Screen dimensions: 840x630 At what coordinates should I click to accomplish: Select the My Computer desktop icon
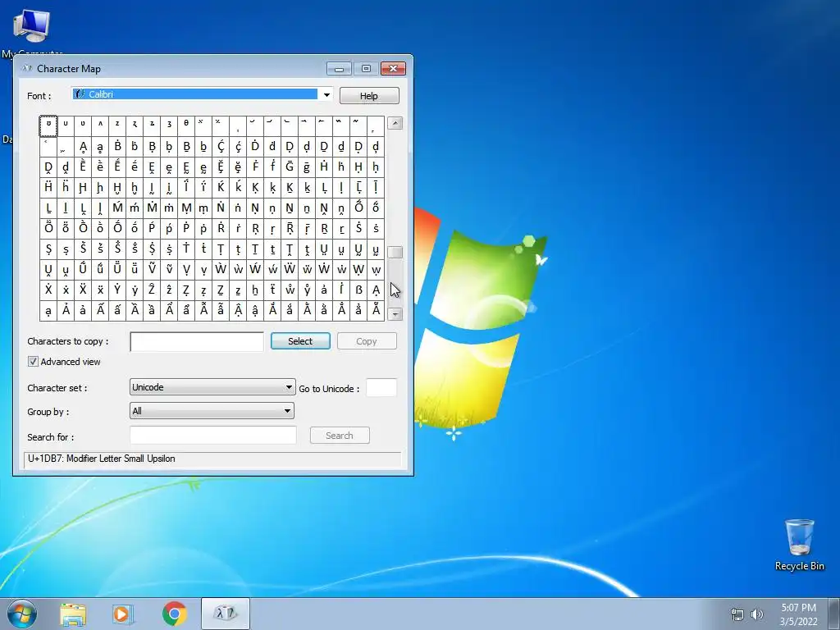[32, 32]
